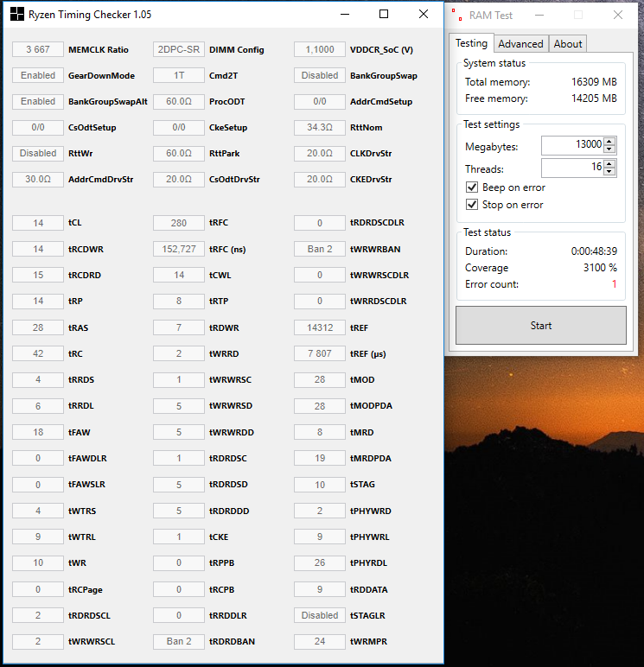
Task: Click the tRC value 42
Action: point(38,353)
